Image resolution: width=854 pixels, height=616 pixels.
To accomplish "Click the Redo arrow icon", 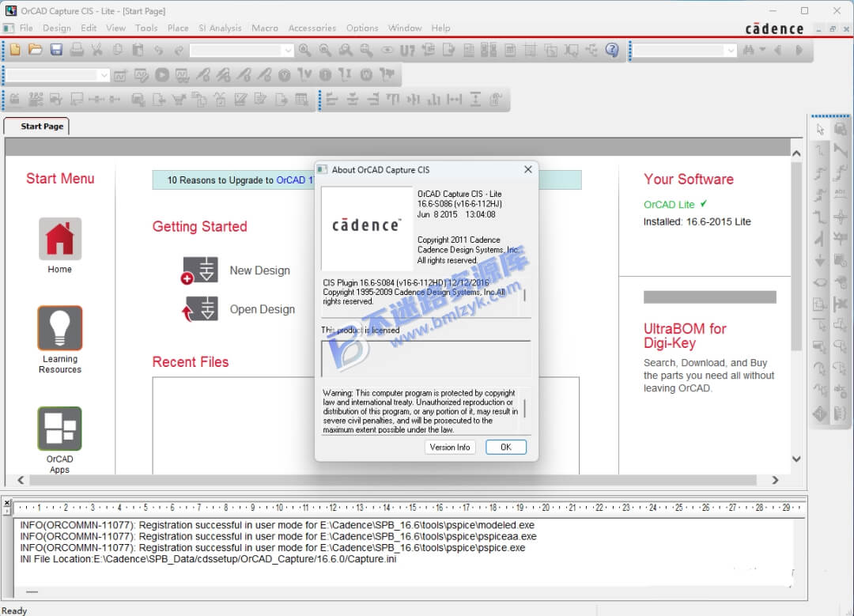I will pyautogui.click(x=179, y=50).
